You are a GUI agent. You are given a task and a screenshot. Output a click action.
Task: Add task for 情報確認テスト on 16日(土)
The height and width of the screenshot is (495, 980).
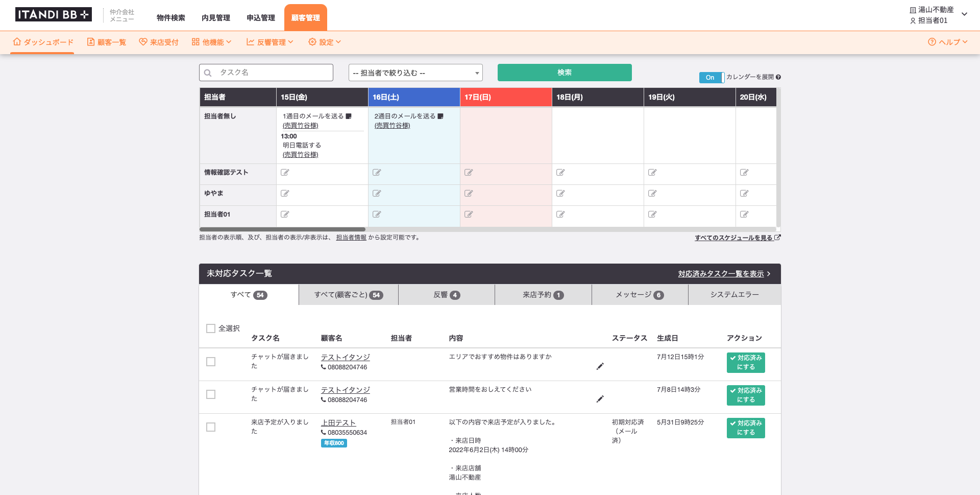(x=377, y=173)
